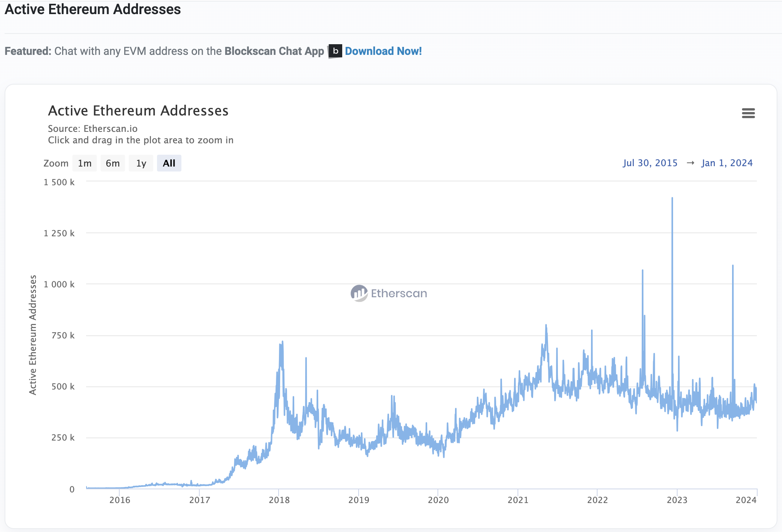The image size is (782, 532).
Task: Open the Jan 1, 2024 end date
Action: (727, 163)
